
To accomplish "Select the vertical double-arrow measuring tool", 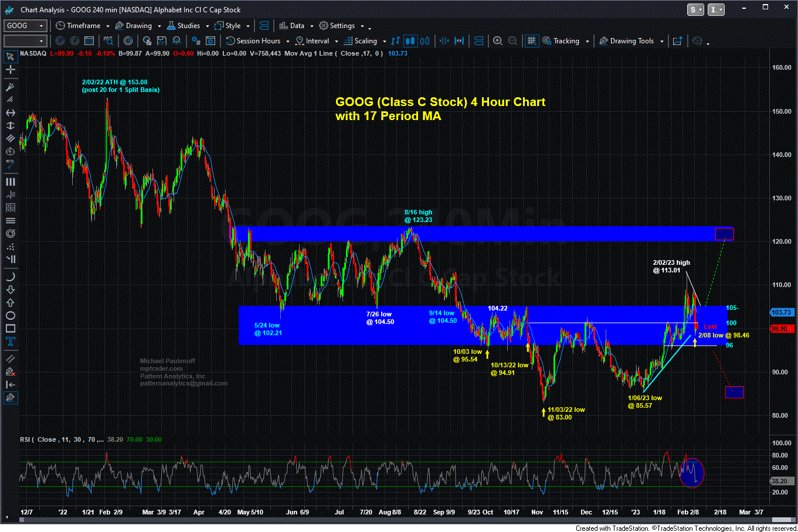I will point(10,125).
